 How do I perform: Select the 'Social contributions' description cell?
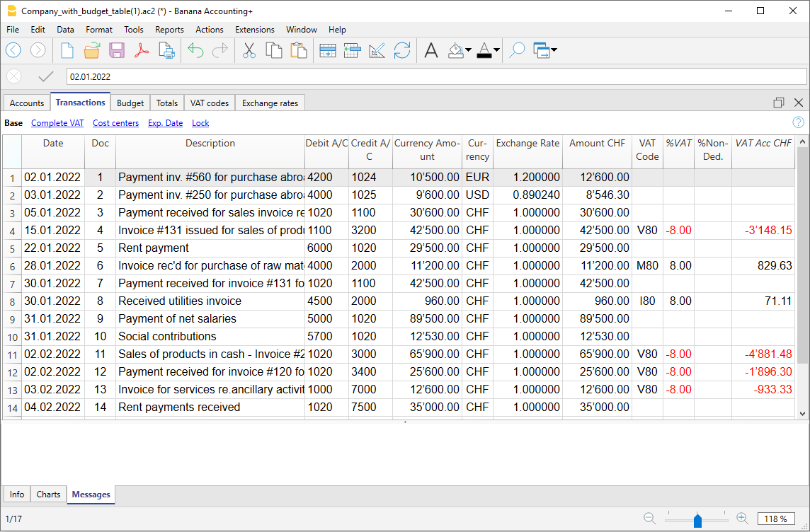210,337
